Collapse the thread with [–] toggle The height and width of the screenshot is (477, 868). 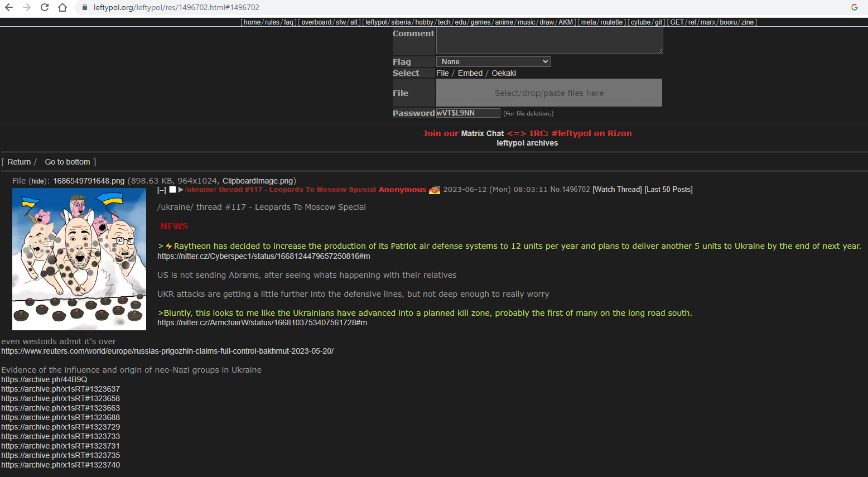coord(162,190)
